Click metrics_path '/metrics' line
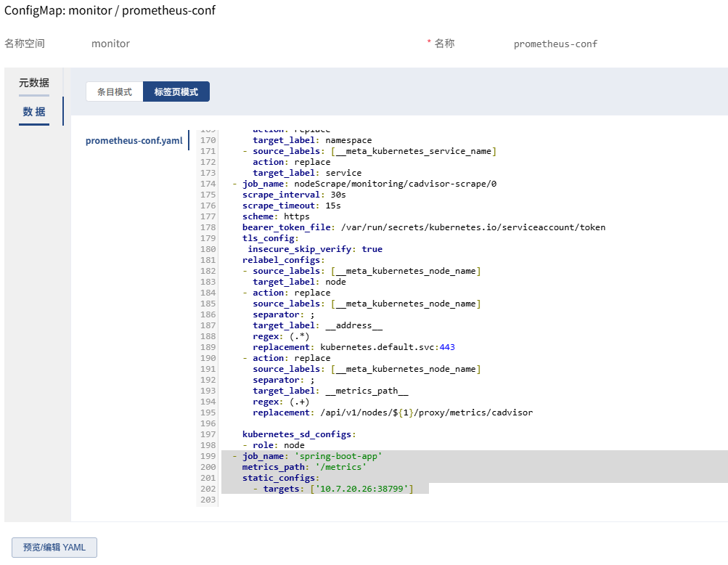This screenshot has width=728, height=565. coord(304,467)
